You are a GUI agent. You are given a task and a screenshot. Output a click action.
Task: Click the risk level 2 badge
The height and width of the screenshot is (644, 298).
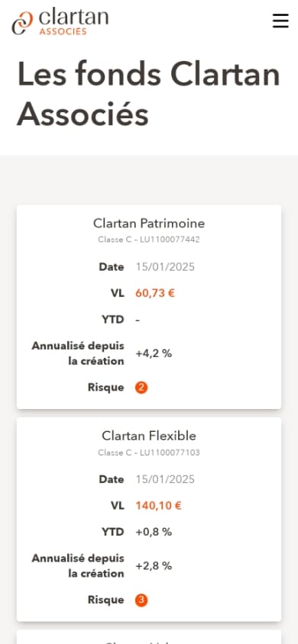[141, 388]
